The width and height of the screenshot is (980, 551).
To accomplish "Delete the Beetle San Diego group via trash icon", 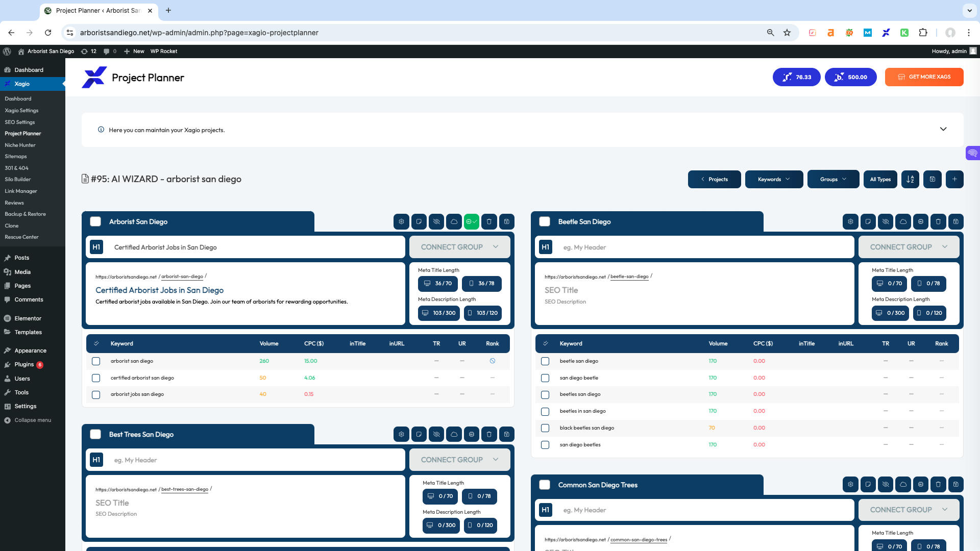I will [x=938, y=221].
